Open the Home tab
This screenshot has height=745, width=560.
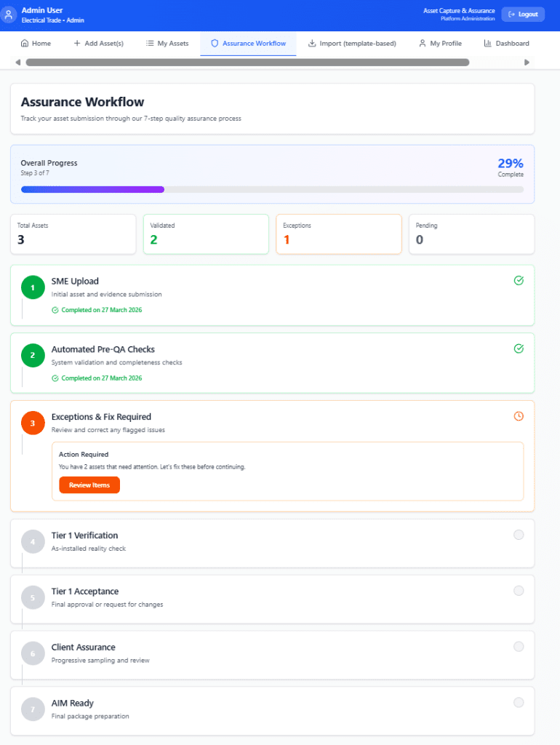(36, 43)
